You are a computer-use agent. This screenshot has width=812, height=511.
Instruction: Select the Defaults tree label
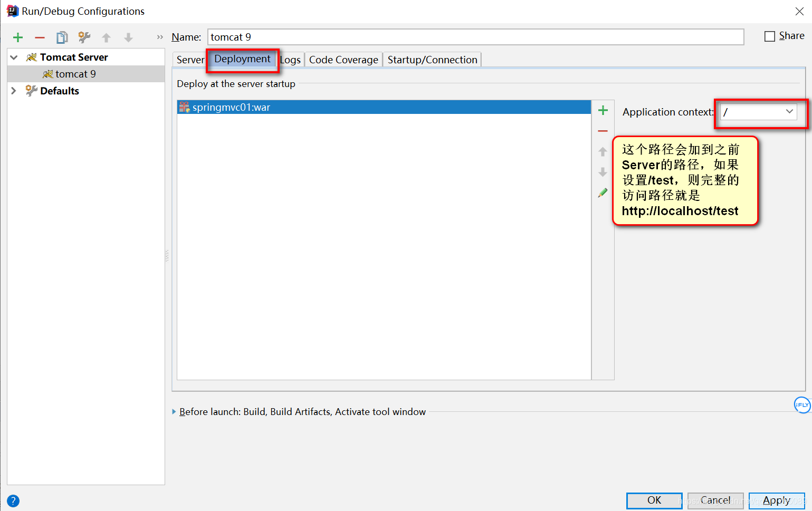[x=60, y=91]
